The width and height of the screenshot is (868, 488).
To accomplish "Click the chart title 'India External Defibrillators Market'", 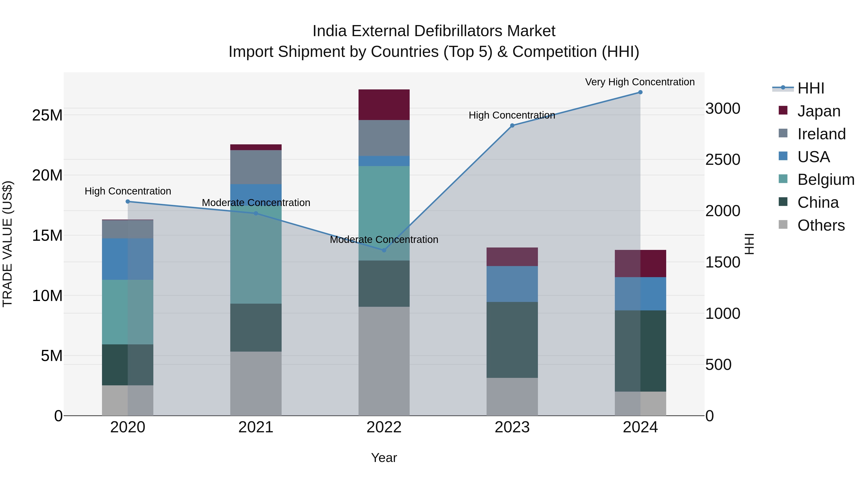I will click(434, 31).
